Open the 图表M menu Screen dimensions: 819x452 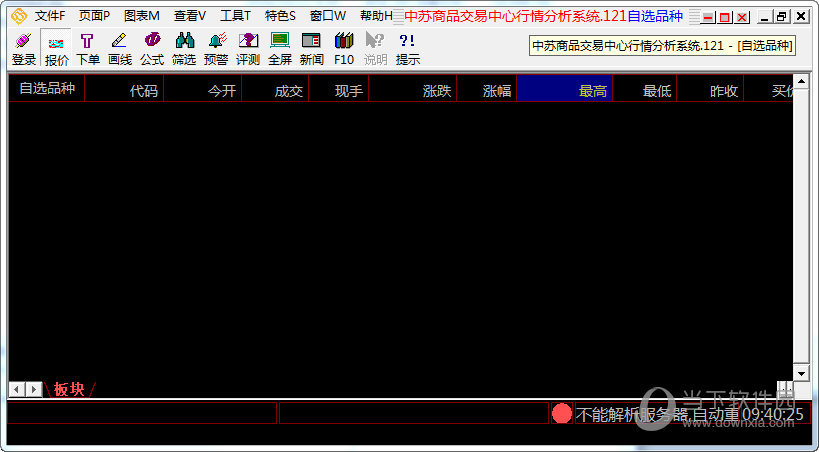[x=142, y=16]
